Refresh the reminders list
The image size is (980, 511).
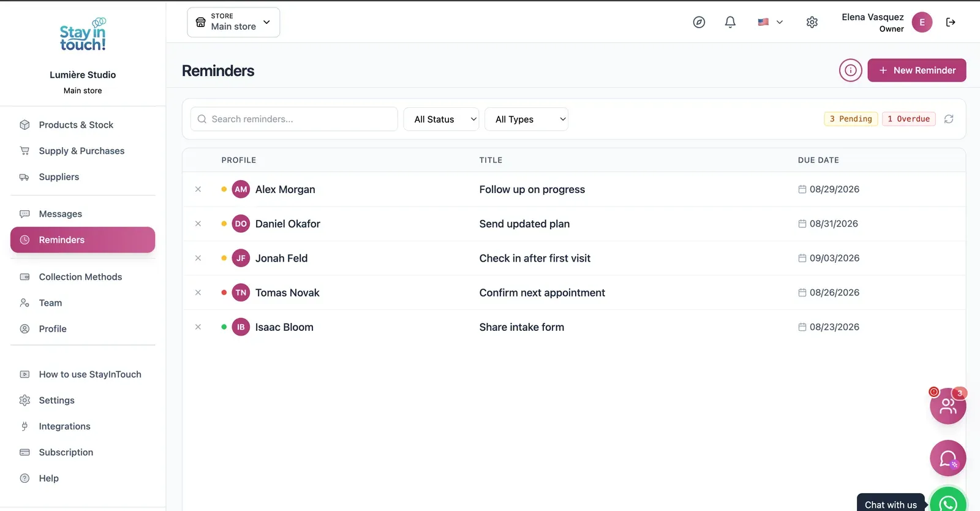click(x=949, y=119)
